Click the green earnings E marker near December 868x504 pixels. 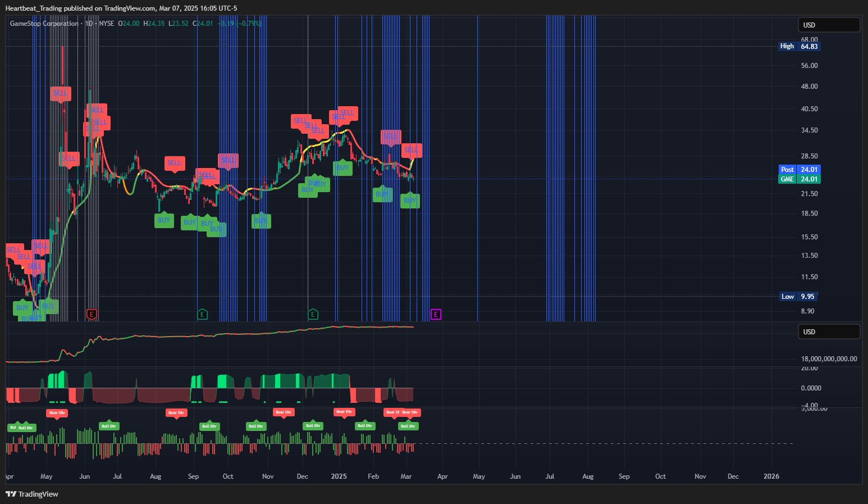(313, 314)
